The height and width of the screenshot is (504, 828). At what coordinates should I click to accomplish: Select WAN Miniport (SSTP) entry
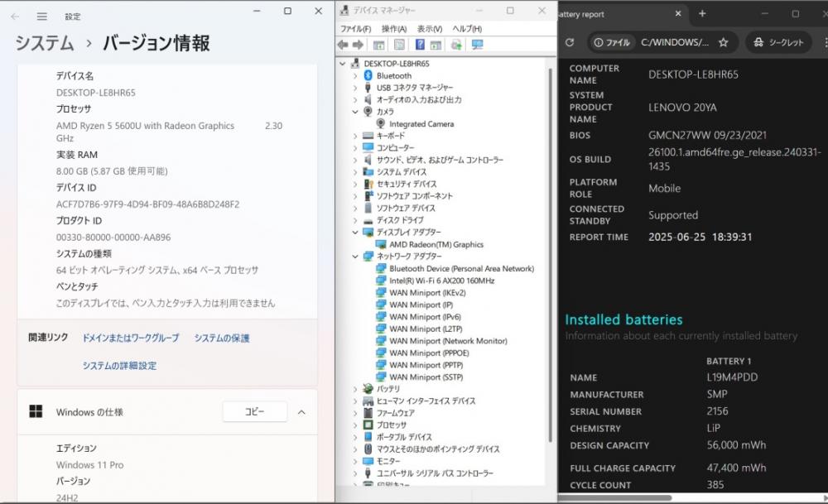pos(426,377)
